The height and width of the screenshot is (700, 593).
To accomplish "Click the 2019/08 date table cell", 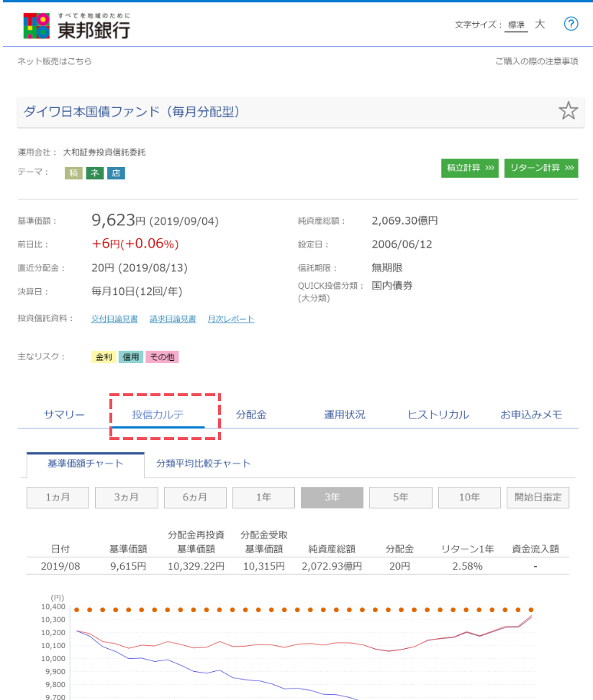I will (x=60, y=566).
